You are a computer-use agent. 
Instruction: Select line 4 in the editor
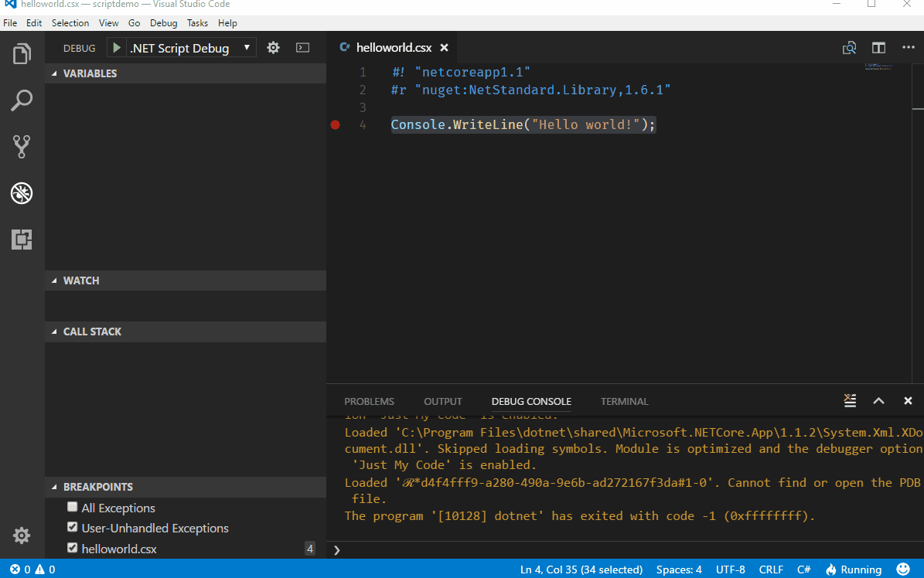(523, 124)
